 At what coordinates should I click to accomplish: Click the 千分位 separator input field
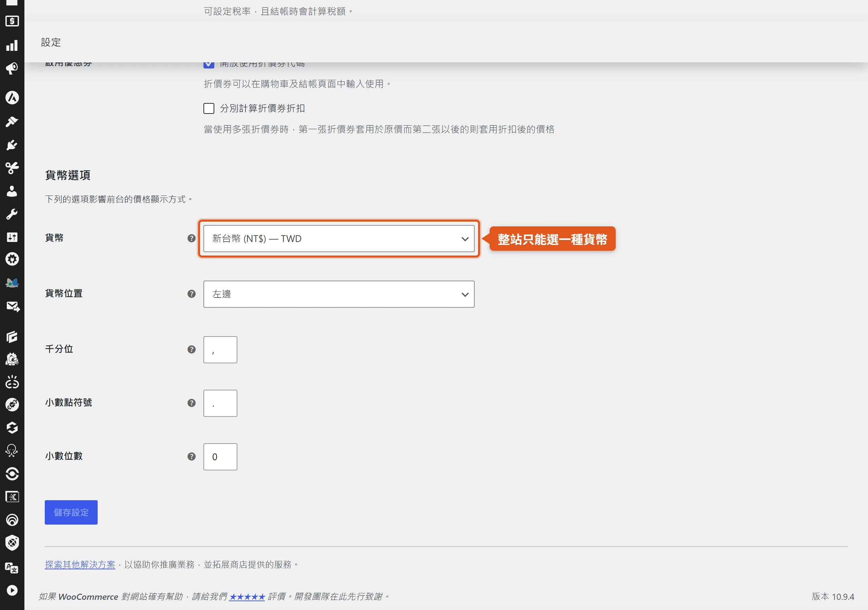click(220, 350)
